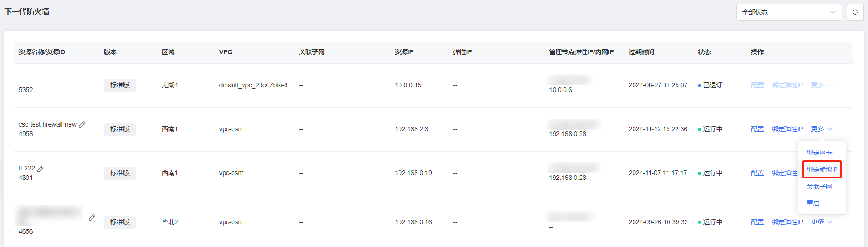The height and width of the screenshot is (247, 868).
Task: Expand 更多 menu for resource 4656
Action: pos(822,222)
